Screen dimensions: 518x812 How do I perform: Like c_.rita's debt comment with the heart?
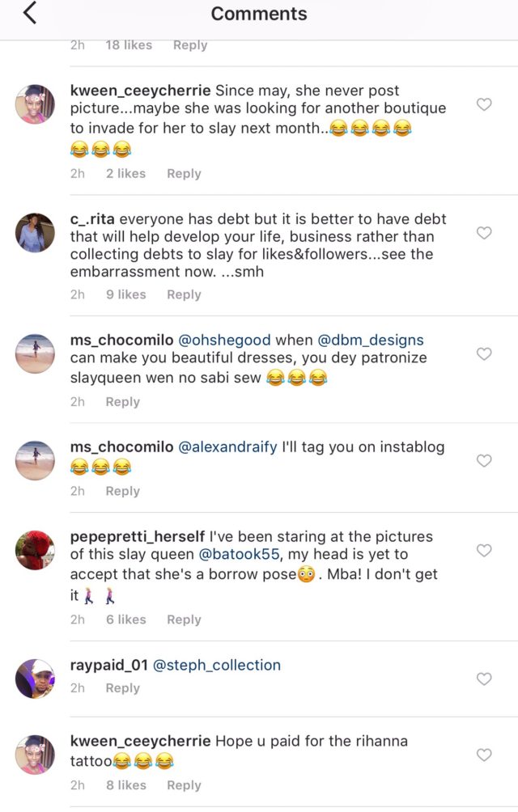484,233
